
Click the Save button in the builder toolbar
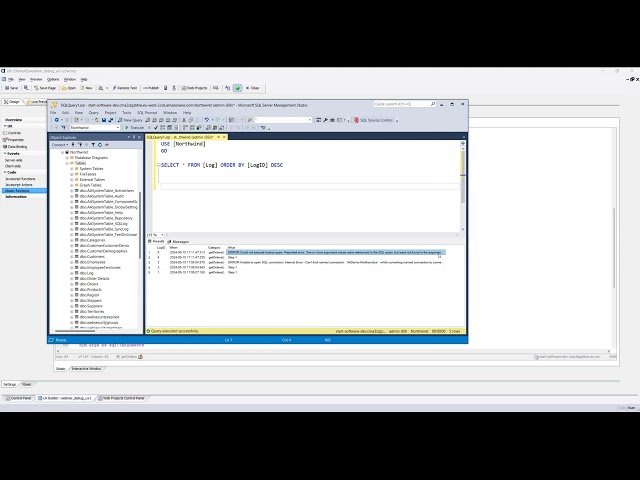click(11, 88)
